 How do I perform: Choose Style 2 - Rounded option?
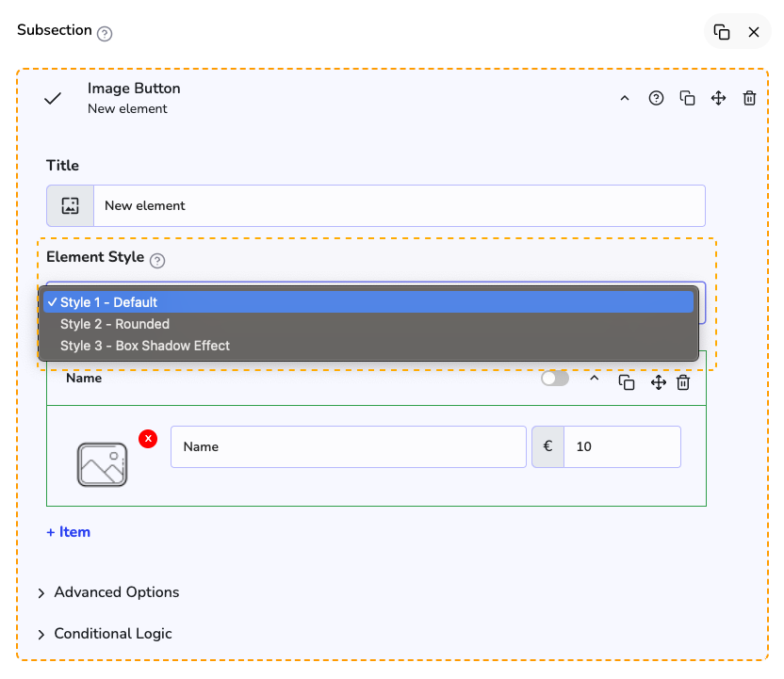(x=115, y=324)
